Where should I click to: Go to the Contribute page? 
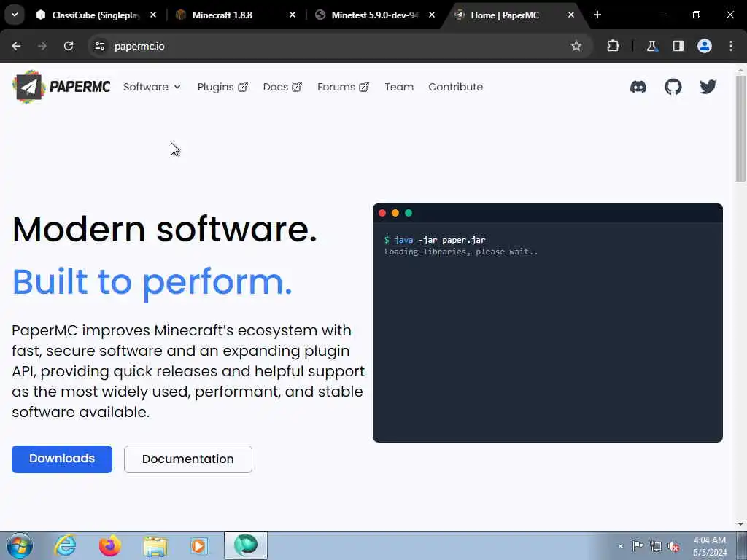point(455,87)
